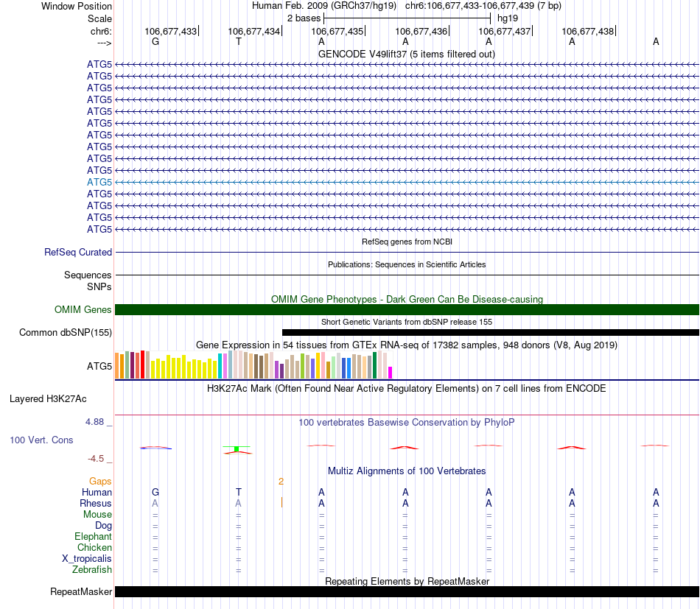Click the green PhyloP conservation bar

[x=237, y=448]
